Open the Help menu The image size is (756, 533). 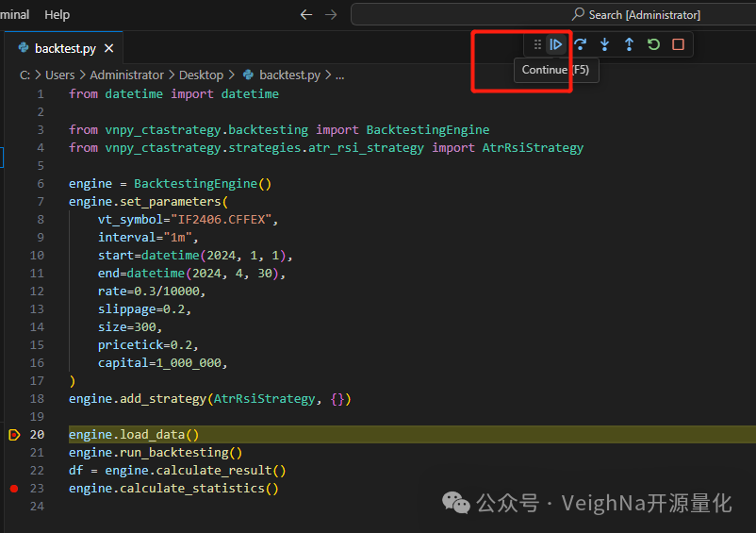click(x=57, y=14)
